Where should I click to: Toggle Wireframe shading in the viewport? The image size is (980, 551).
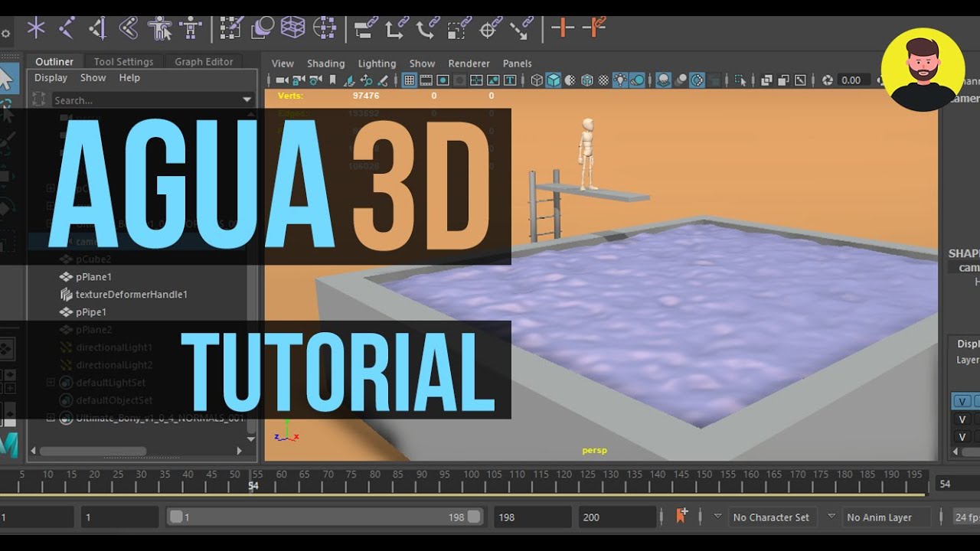(537, 80)
